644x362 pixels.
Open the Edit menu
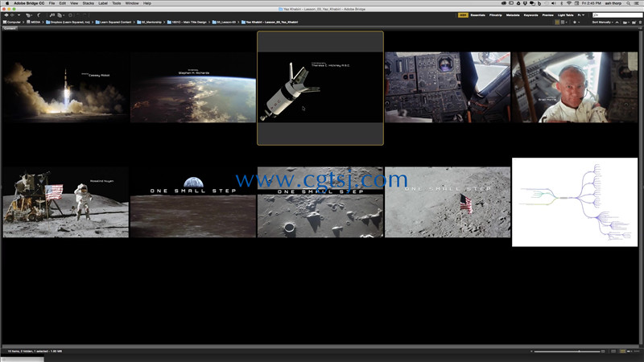tap(63, 3)
